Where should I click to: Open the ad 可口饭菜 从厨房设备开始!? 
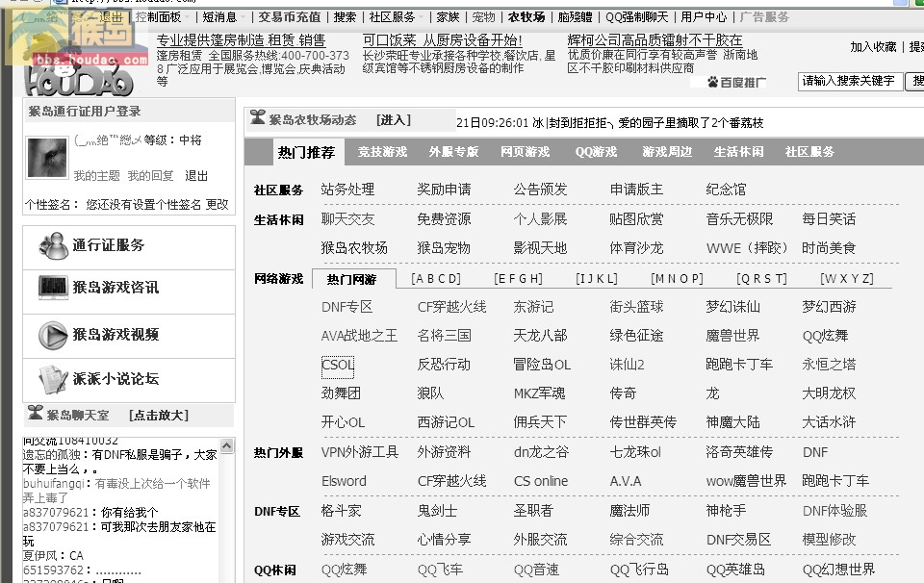click(x=442, y=40)
